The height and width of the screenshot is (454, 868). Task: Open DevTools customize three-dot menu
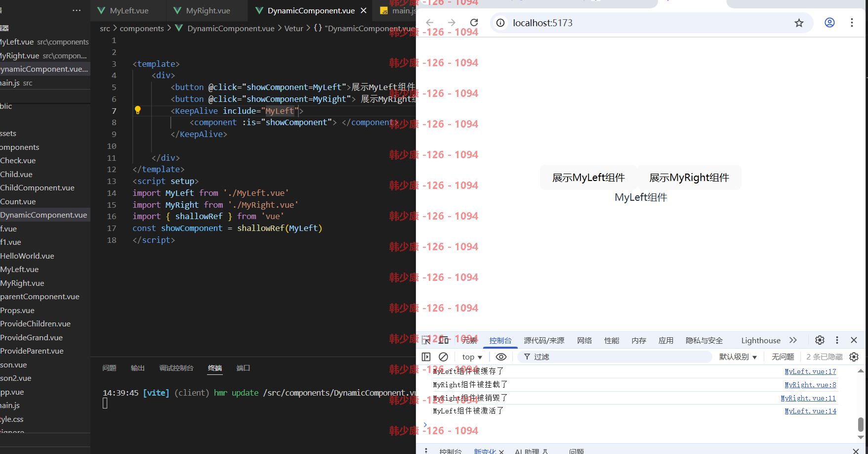[x=837, y=340]
